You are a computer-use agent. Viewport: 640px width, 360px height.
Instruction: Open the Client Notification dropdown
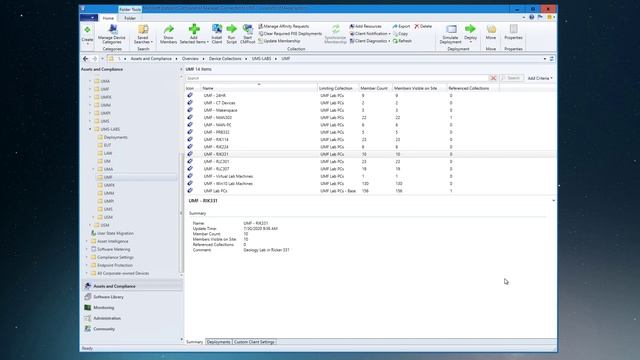click(370, 33)
